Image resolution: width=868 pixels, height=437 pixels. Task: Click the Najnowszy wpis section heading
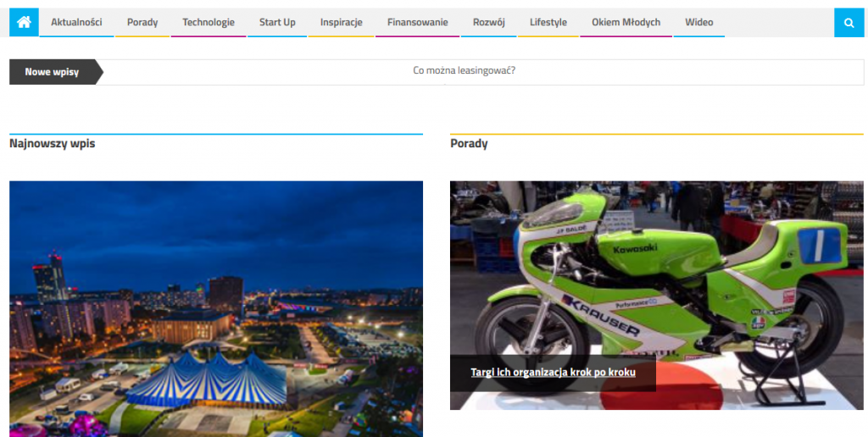53,144
